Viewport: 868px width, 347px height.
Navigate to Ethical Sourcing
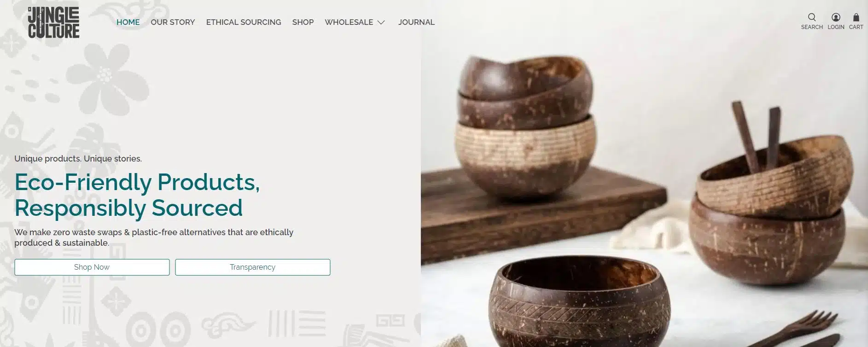pos(244,22)
